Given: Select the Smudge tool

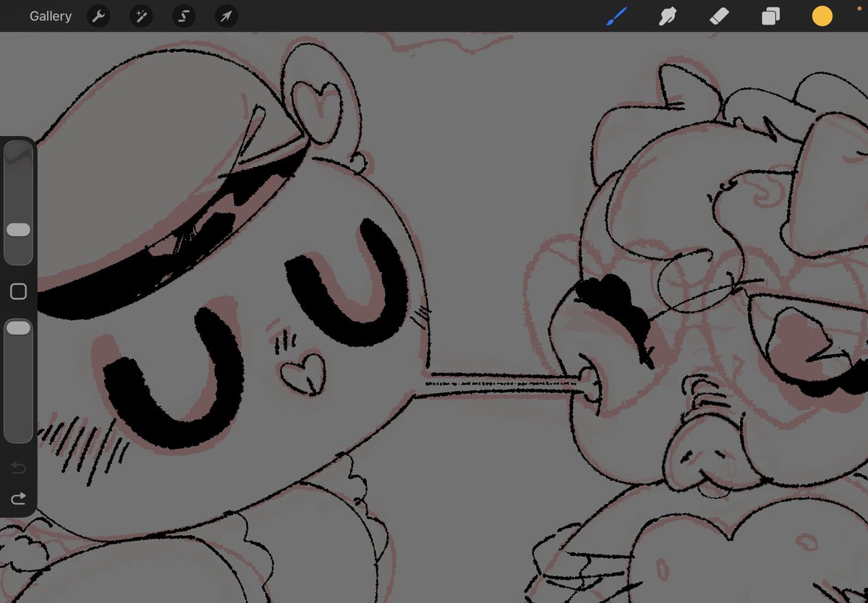Looking at the screenshot, I should tap(668, 16).
